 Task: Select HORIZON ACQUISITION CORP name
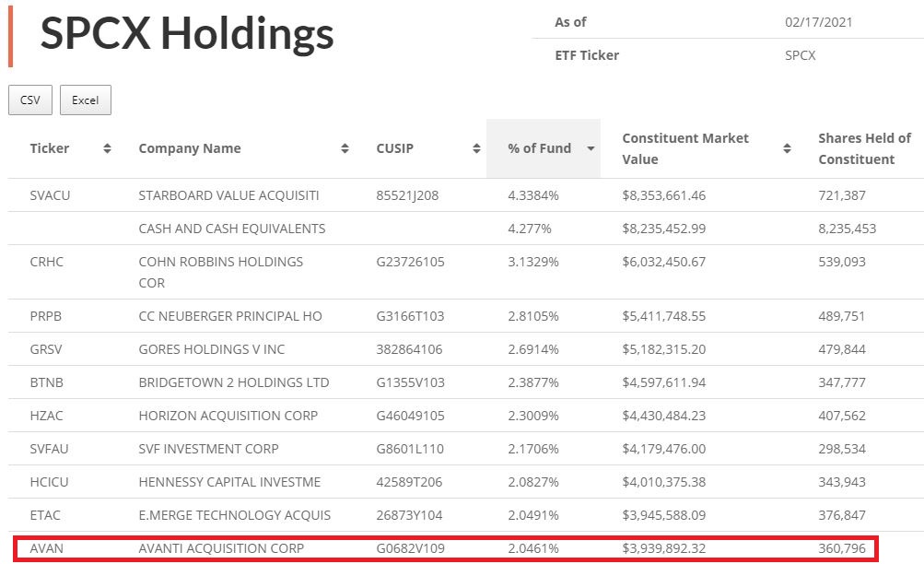click(228, 416)
